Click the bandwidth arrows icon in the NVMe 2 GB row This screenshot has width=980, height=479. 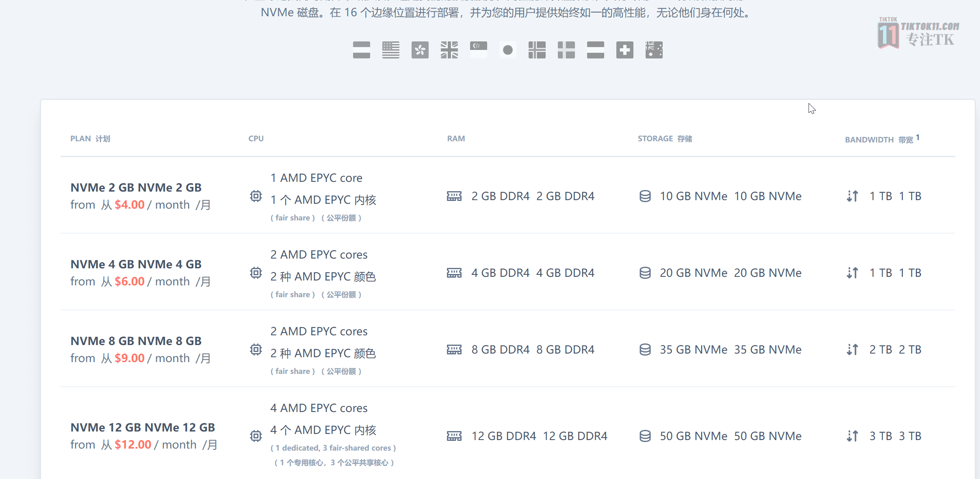point(852,196)
